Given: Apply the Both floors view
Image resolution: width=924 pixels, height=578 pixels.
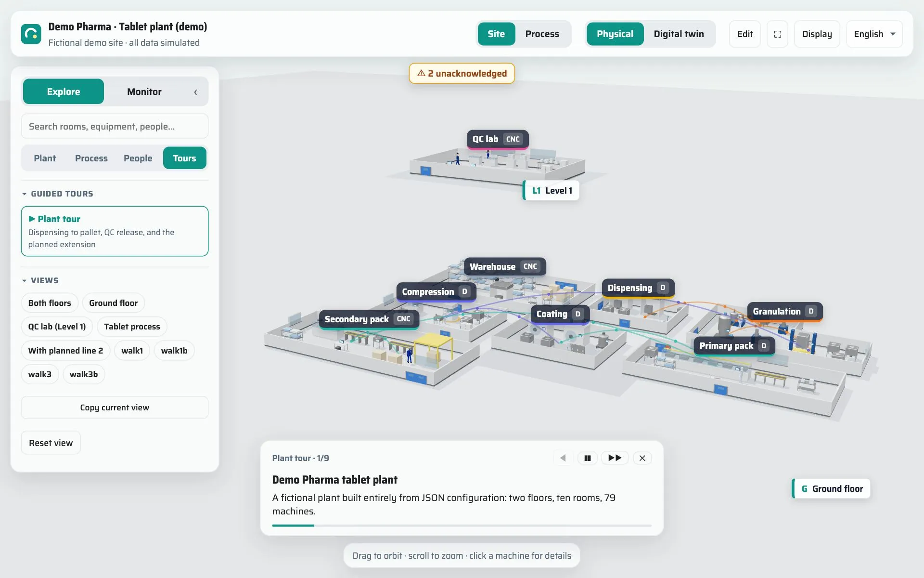Looking at the screenshot, I should (x=50, y=303).
